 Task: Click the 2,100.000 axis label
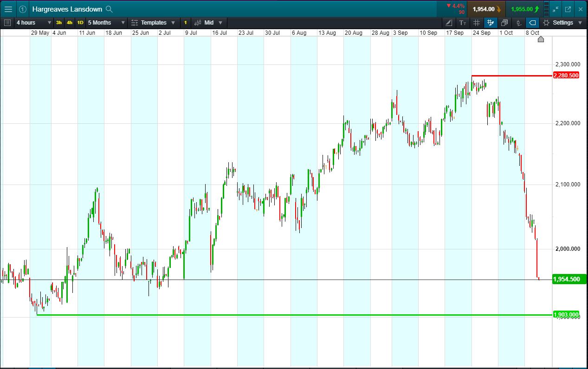[568, 184]
